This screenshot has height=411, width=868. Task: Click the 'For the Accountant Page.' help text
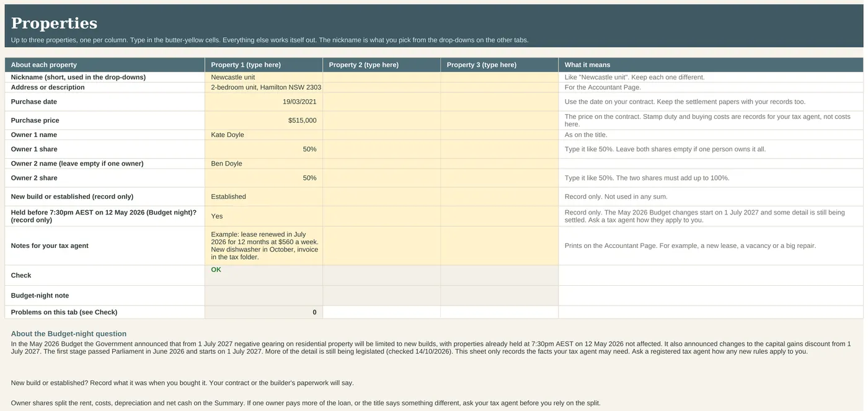pos(603,87)
